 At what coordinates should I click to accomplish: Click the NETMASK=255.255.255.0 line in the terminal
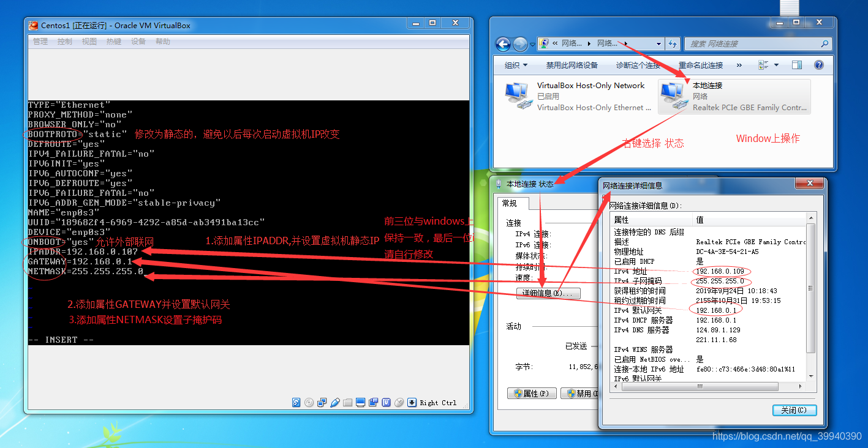coord(86,271)
